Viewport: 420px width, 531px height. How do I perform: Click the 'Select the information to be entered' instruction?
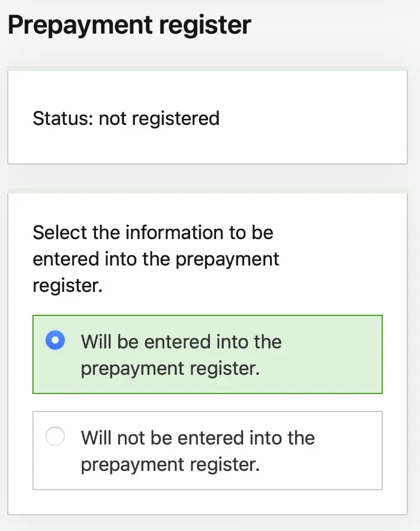tap(156, 259)
